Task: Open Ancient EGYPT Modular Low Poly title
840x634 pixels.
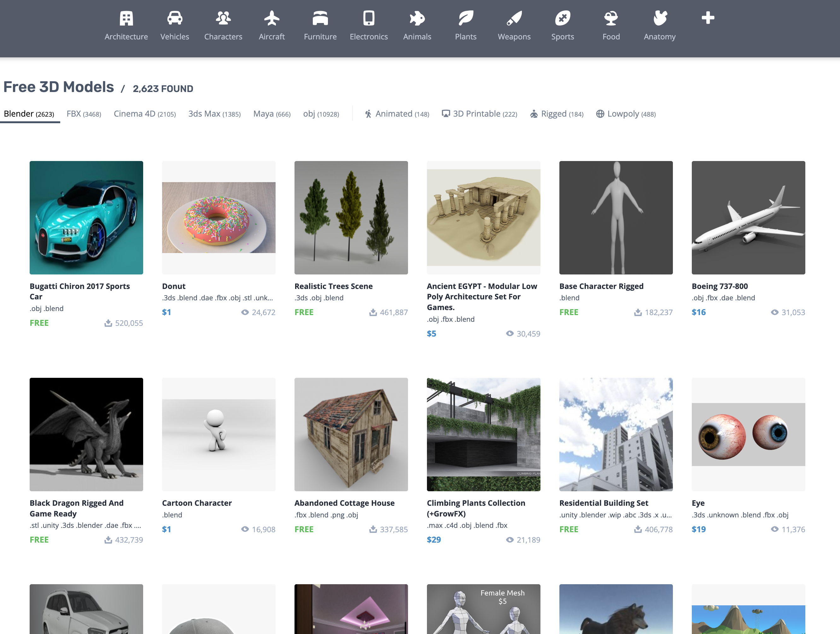Action: click(x=482, y=297)
